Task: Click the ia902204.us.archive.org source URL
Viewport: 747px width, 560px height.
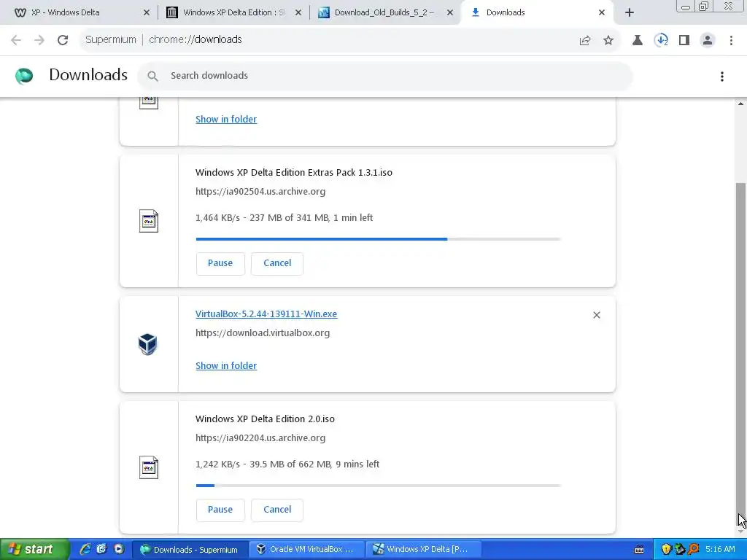Action: pyautogui.click(x=260, y=438)
